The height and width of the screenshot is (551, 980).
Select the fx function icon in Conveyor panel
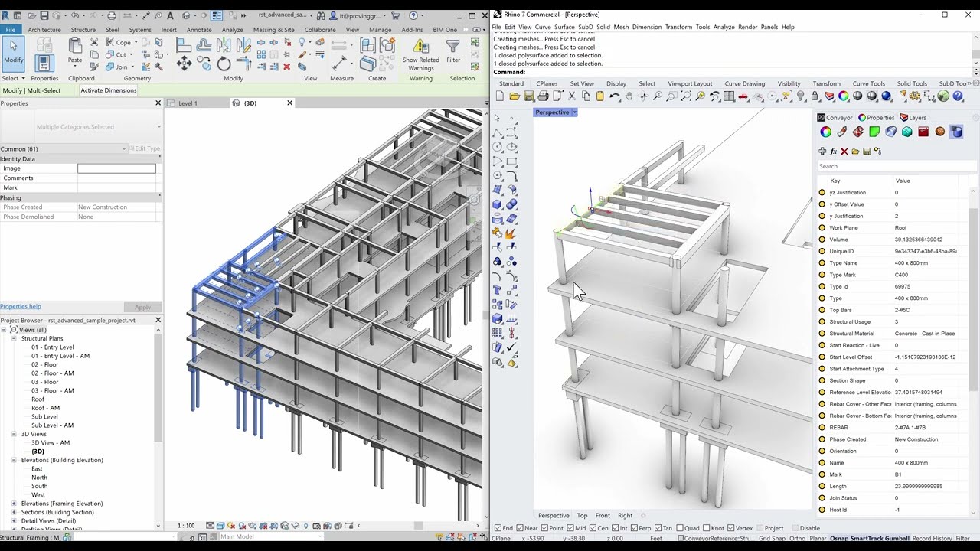tap(833, 151)
